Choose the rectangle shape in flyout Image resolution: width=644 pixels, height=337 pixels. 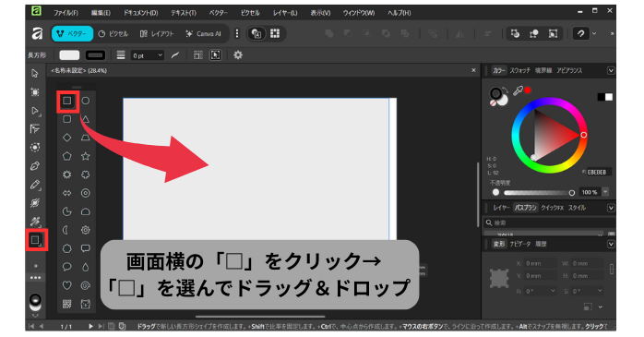67,101
